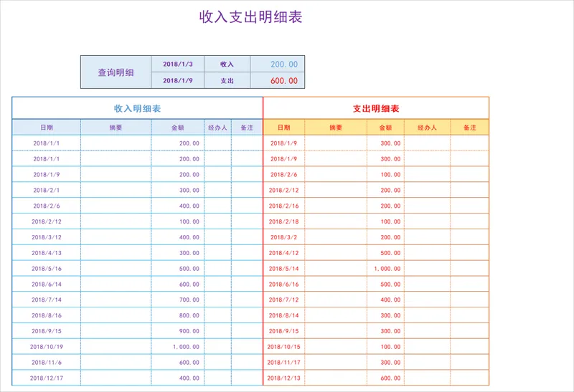Click the 收入明细表 section header
The width and height of the screenshot is (574, 392).
137,108
